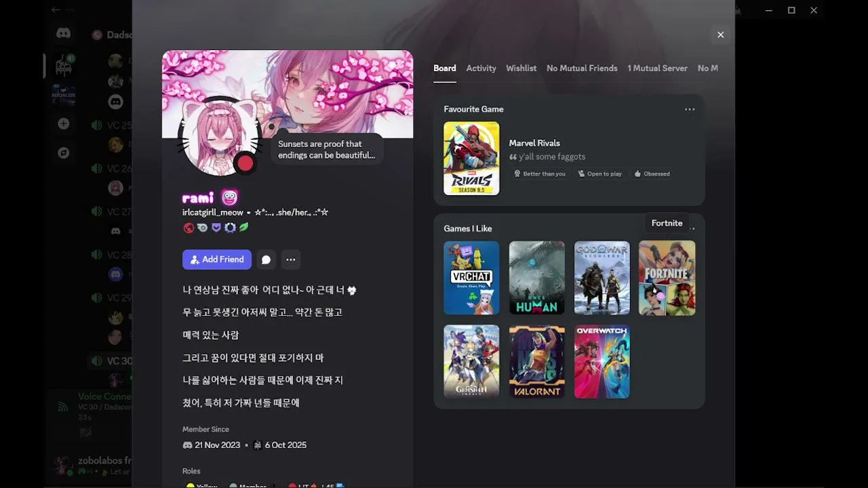Open the God of War Ragnarök tile
868x488 pixels.
[x=602, y=278]
